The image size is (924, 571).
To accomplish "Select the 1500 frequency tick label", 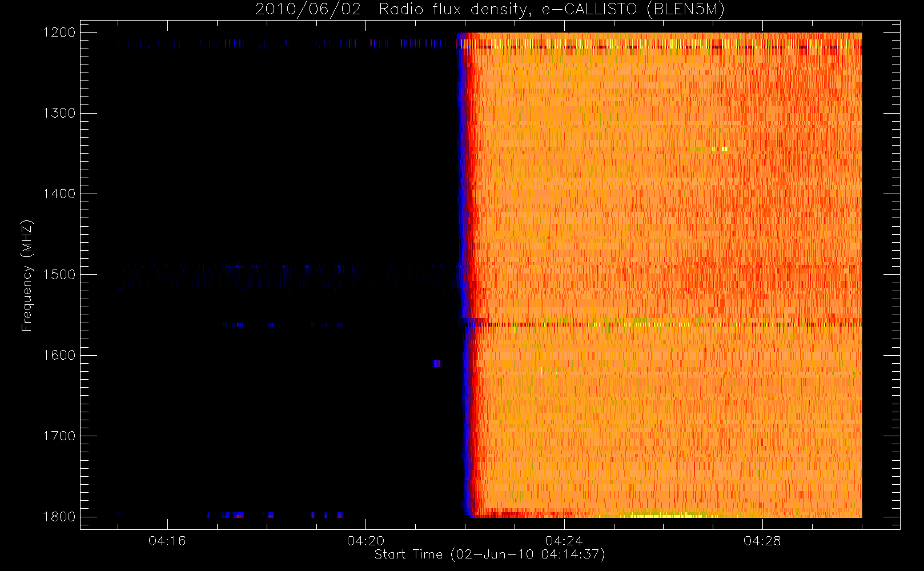I will pyautogui.click(x=59, y=275).
